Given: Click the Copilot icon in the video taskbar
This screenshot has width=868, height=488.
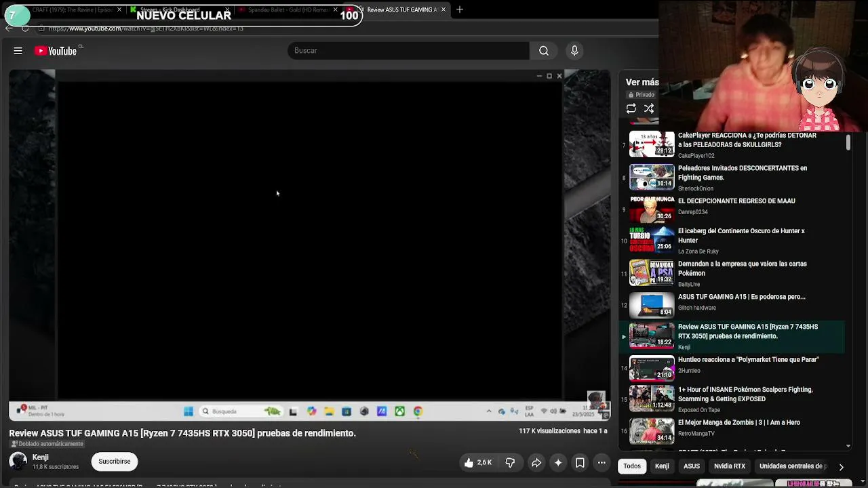Looking at the screenshot, I should click(x=311, y=411).
